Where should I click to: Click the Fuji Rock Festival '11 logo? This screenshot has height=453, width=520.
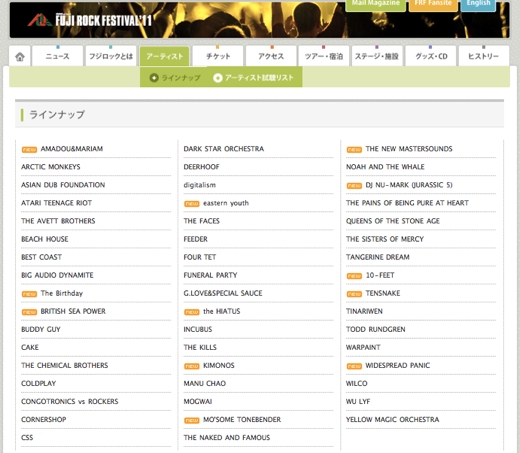[x=90, y=20]
